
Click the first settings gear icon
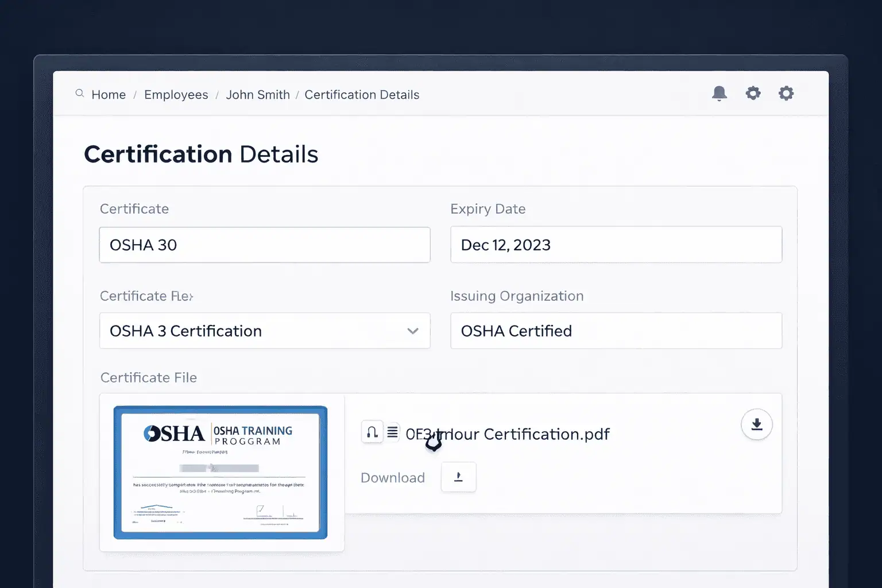[x=753, y=92]
